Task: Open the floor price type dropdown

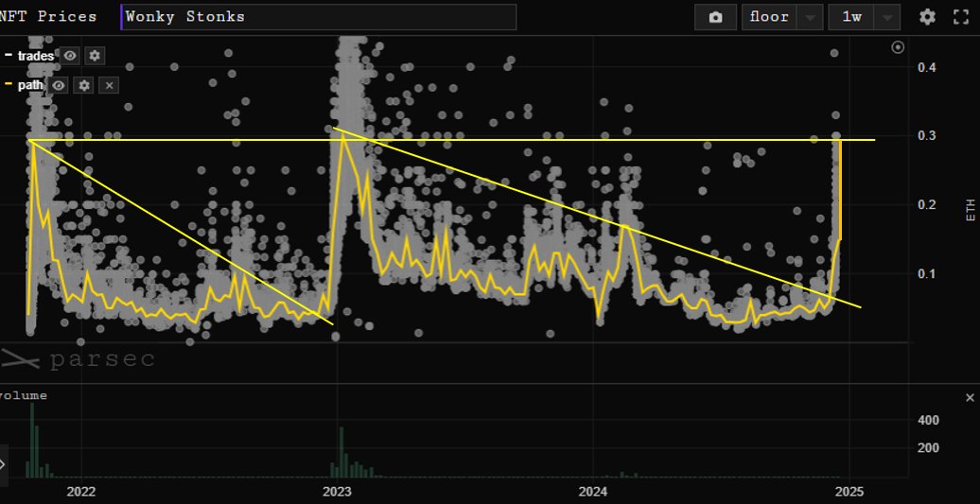Action: [x=782, y=17]
